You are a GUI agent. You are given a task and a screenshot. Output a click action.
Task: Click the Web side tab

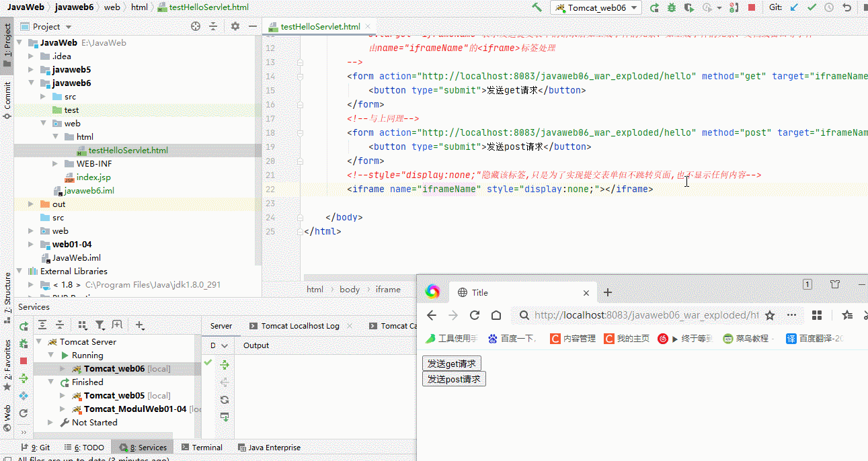(7, 417)
